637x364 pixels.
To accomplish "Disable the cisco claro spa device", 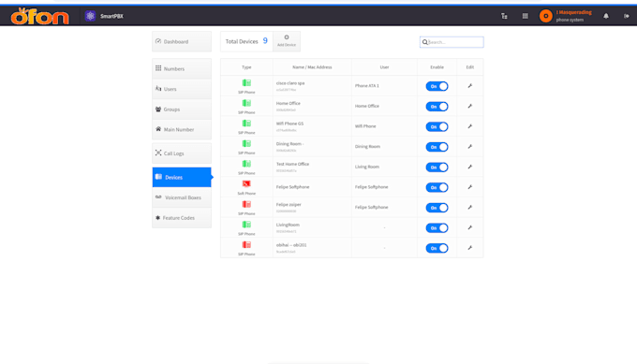I will 437,86.
